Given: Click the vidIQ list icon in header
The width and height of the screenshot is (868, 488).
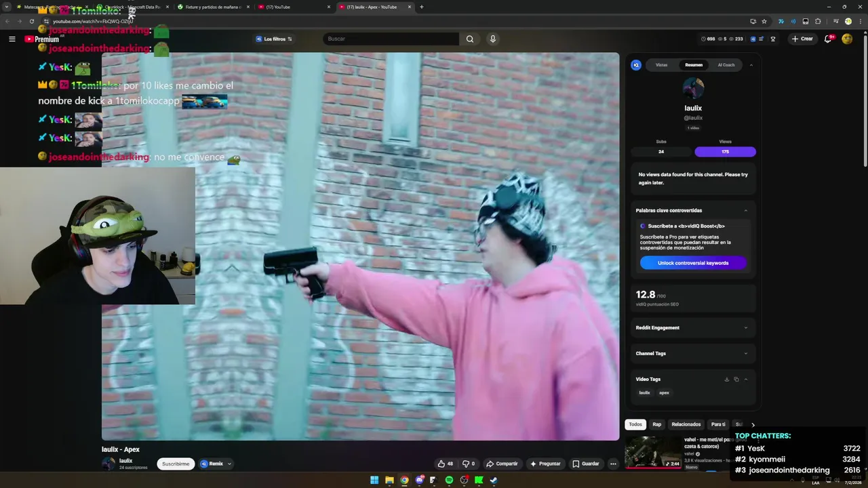Looking at the screenshot, I should tap(762, 39).
